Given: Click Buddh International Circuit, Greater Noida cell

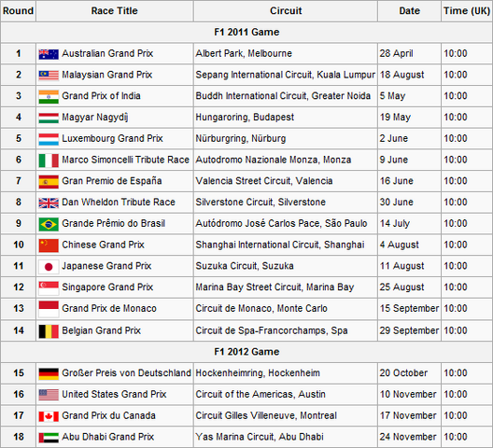Looking at the screenshot, I should [x=286, y=96].
